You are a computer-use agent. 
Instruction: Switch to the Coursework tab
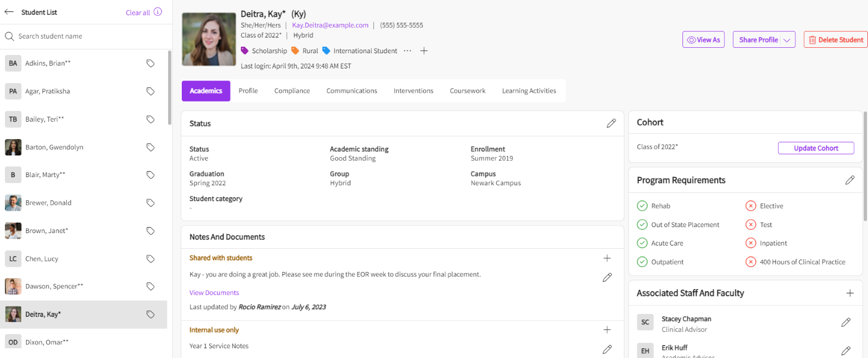(x=467, y=91)
